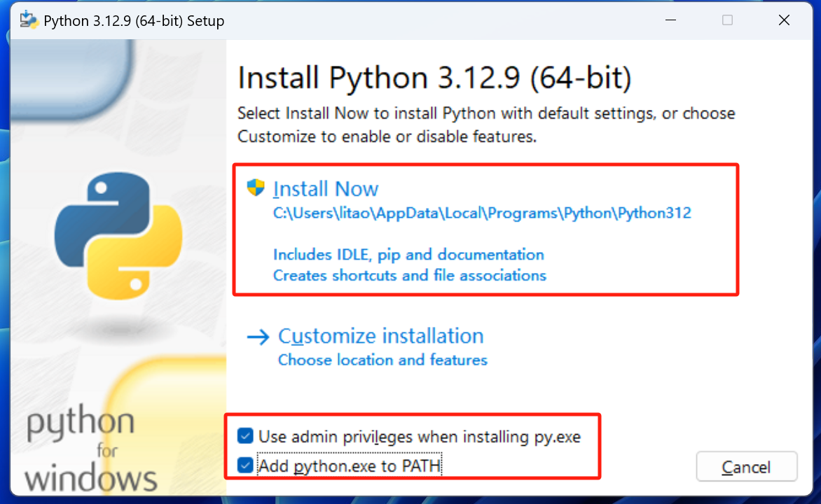The image size is (821, 504).
Task: Minimize the Python Setup window
Action: (671, 20)
